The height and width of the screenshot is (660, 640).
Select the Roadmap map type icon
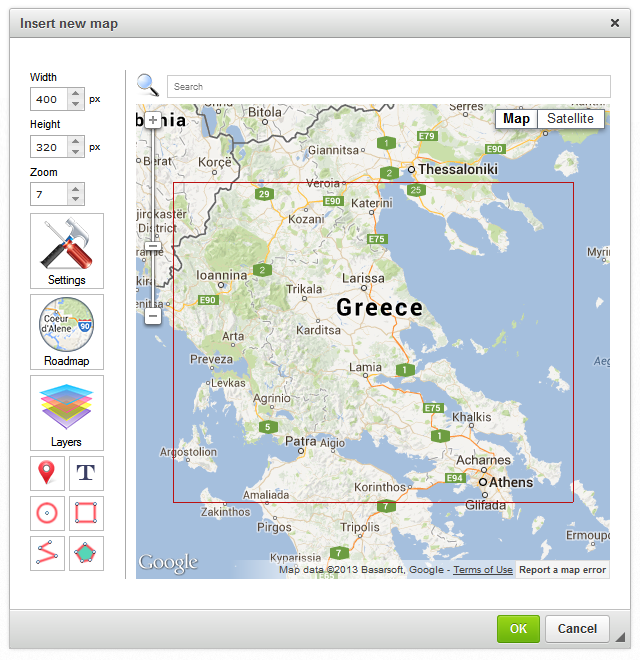click(67, 331)
